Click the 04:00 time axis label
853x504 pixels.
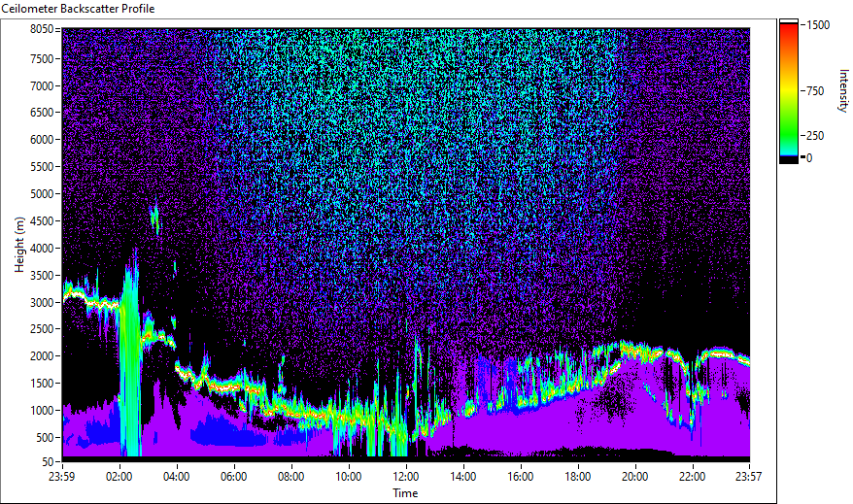point(176,477)
